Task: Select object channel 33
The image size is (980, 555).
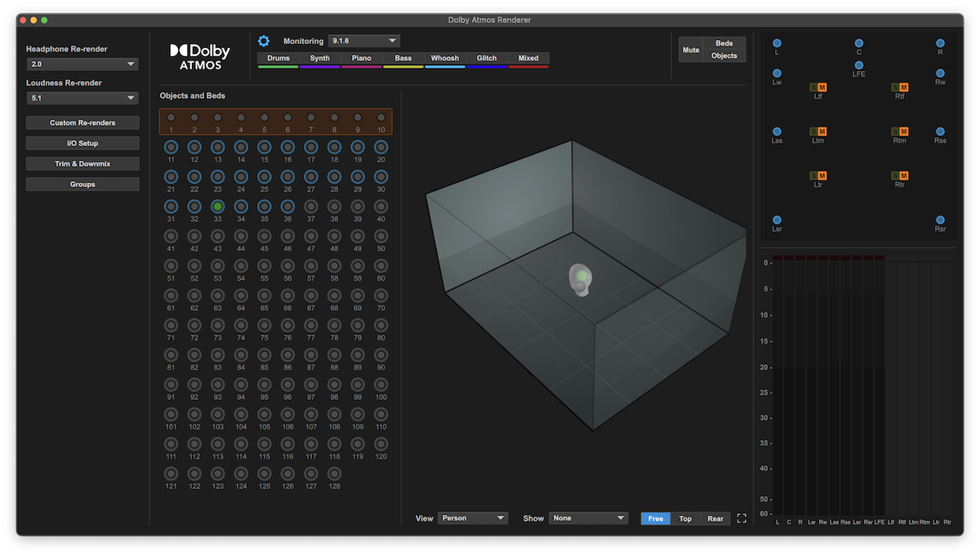Action: 216,206
